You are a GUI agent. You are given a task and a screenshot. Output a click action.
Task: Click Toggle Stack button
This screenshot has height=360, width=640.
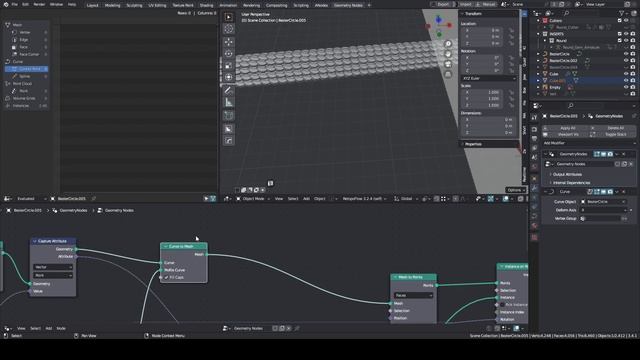point(612,134)
